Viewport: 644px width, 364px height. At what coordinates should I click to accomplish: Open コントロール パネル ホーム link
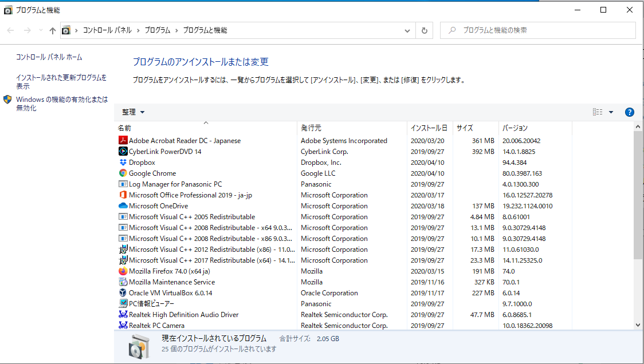click(x=49, y=57)
